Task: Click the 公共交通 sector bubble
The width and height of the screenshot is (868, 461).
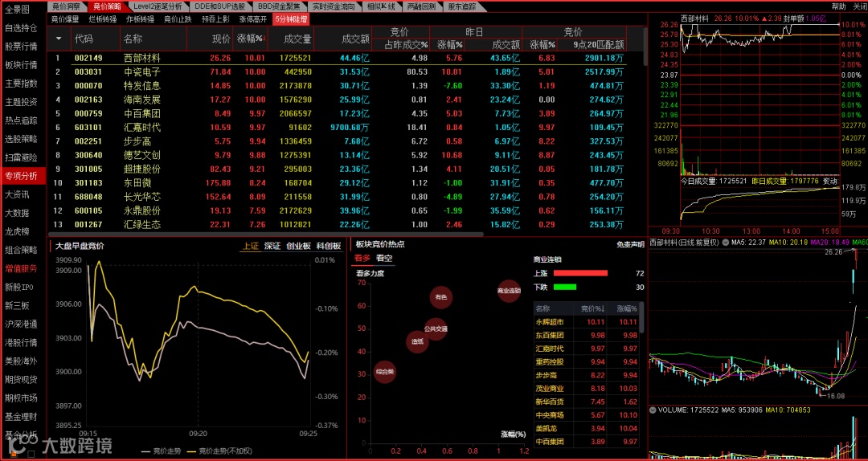Action: pos(436,328)
